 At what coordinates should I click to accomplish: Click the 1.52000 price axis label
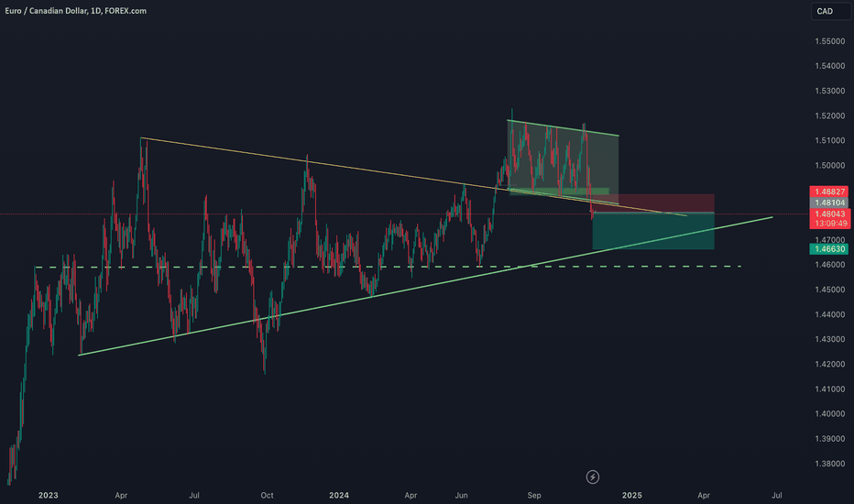tap(830, 116)
